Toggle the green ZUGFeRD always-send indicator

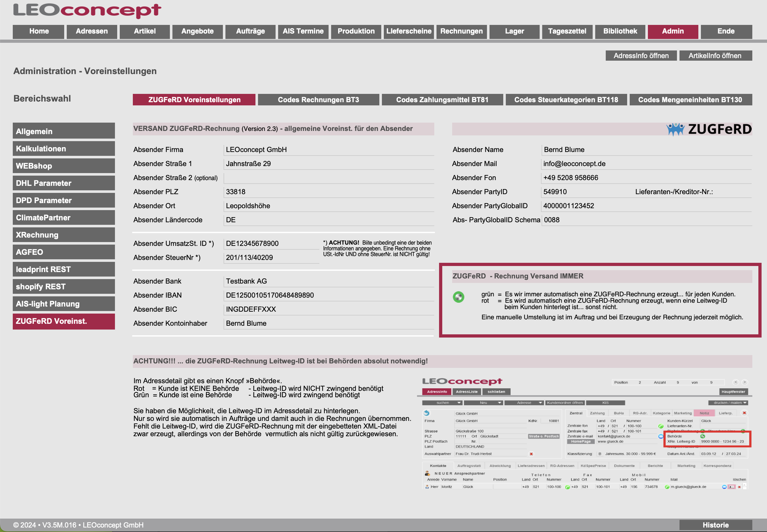click(458, 297)
